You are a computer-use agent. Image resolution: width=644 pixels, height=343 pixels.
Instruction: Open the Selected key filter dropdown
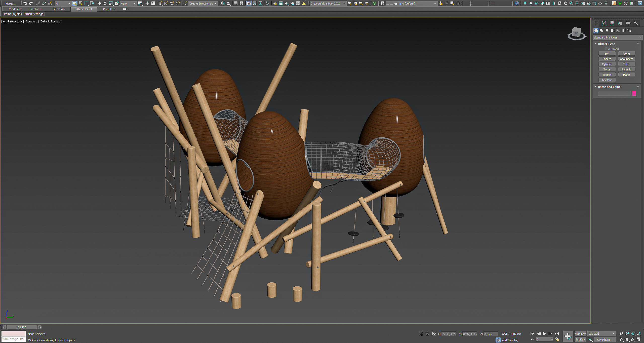[x=601, y=334]
